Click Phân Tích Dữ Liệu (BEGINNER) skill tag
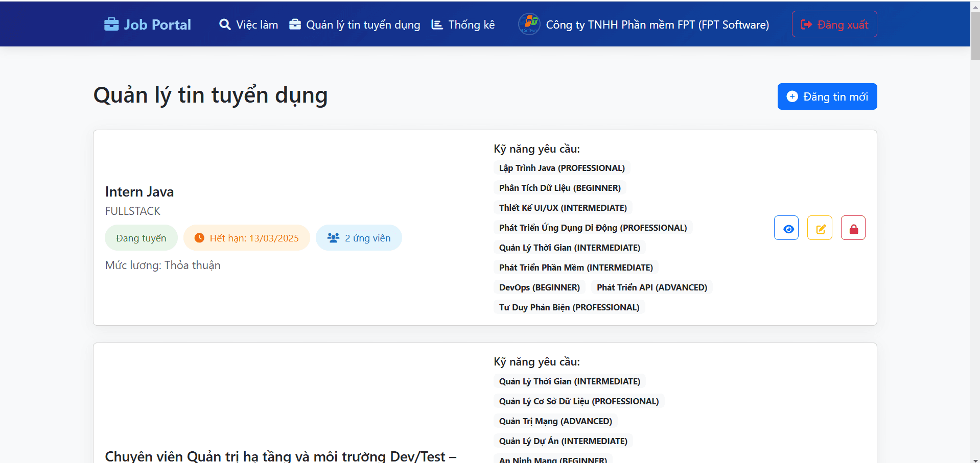Screen dimensions: 980x463 click(x=560, y=188)
